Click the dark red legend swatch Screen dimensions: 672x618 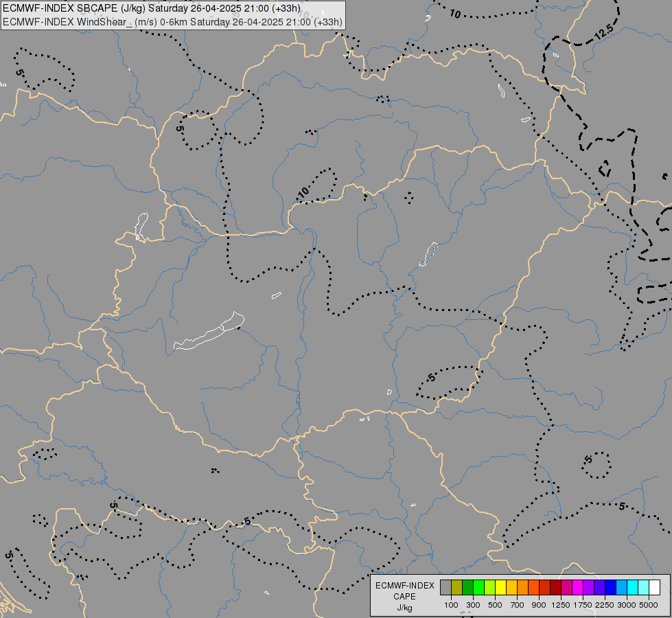click(555, 588)
